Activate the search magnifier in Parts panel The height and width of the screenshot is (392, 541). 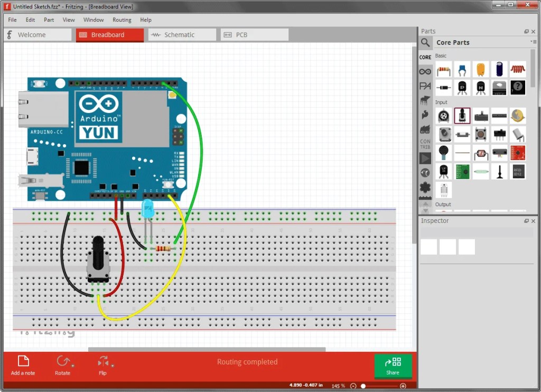pyautogui.click(x=425, y=42)
